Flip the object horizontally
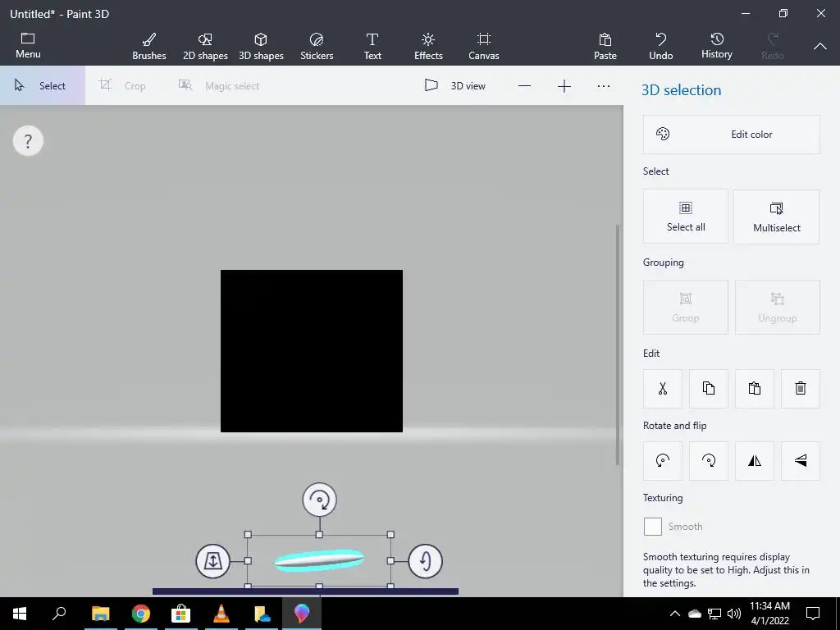840x630 pixels. 755,461
